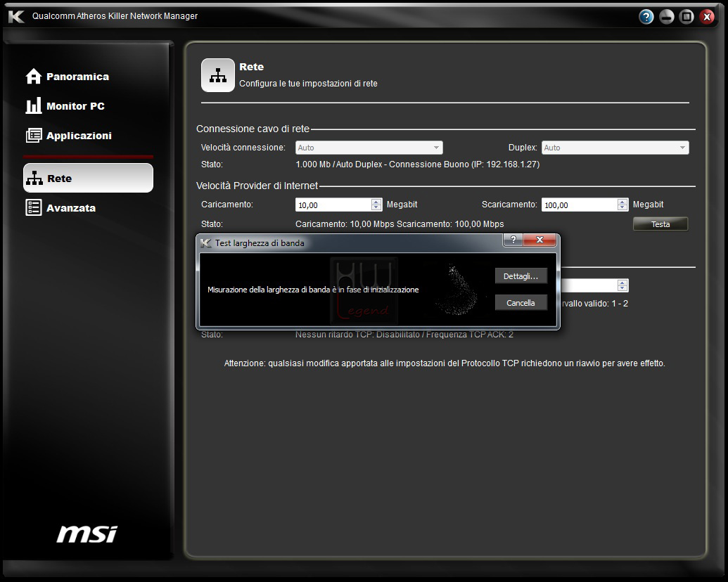Click the "Velocità Provider di Internet" section heading

[257, 186]
